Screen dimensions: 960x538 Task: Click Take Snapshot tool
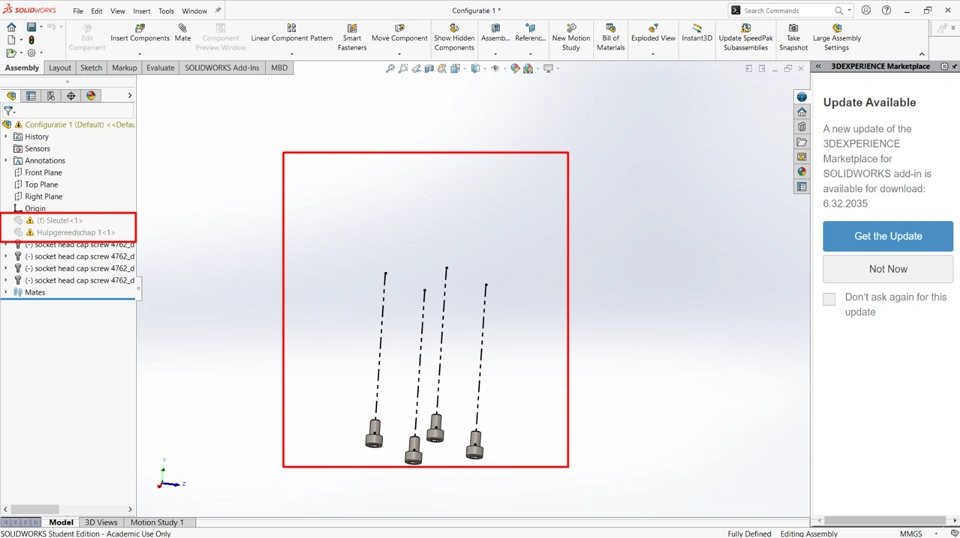point(793,37)
